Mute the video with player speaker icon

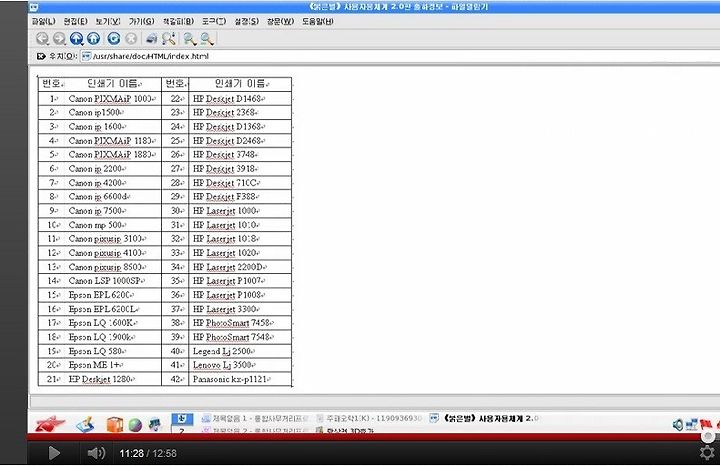pyautogui.click(x=96, y=453)
